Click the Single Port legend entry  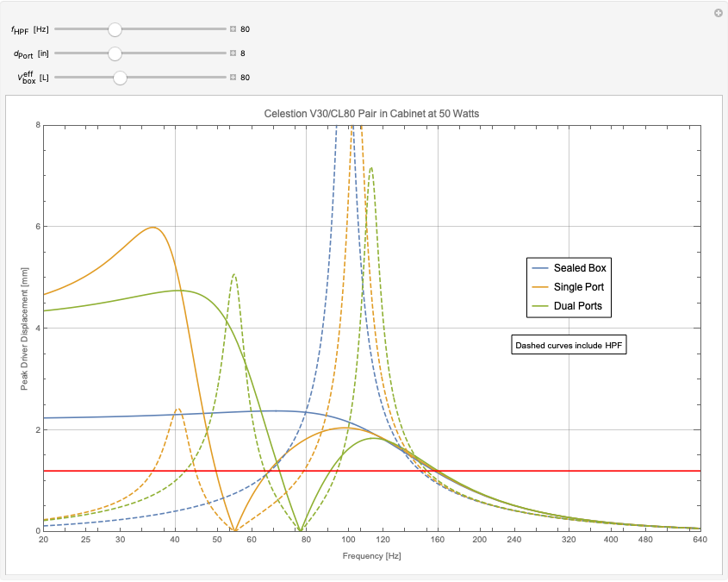click(x=568, y=287)
